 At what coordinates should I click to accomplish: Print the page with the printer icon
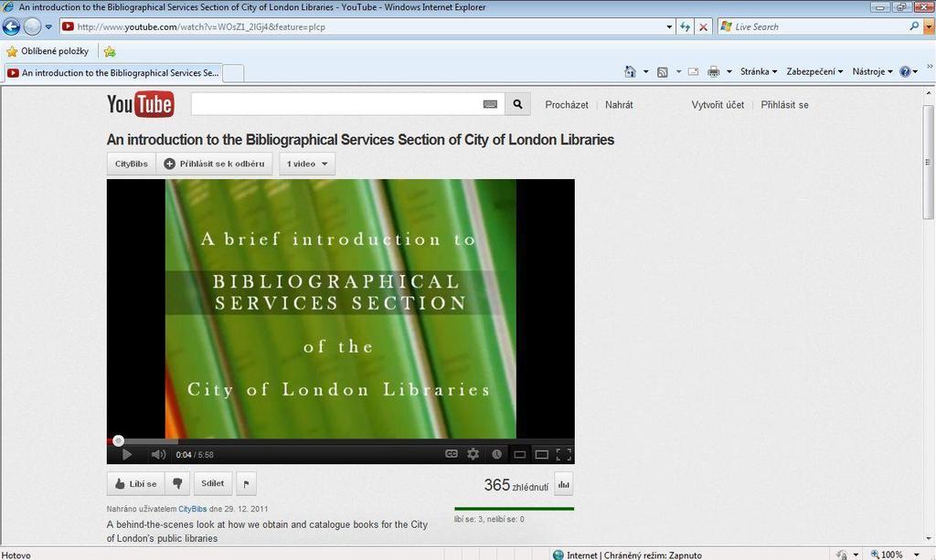tap(713, 71)
